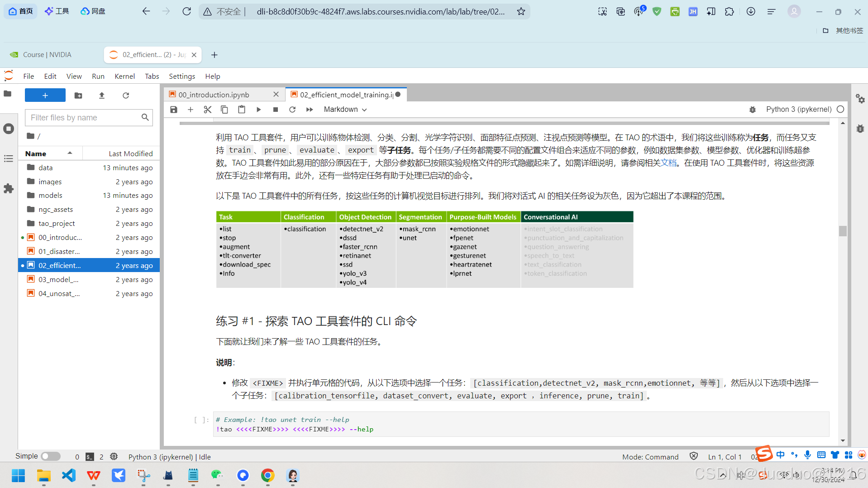Open the file browser sidebar tab

click(8, 94)
